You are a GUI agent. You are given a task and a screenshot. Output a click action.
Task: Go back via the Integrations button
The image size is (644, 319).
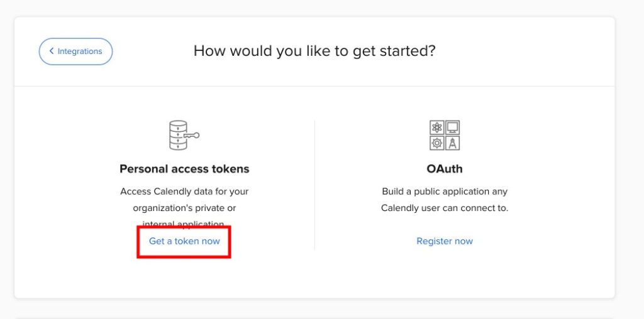(x=75, y=51)
